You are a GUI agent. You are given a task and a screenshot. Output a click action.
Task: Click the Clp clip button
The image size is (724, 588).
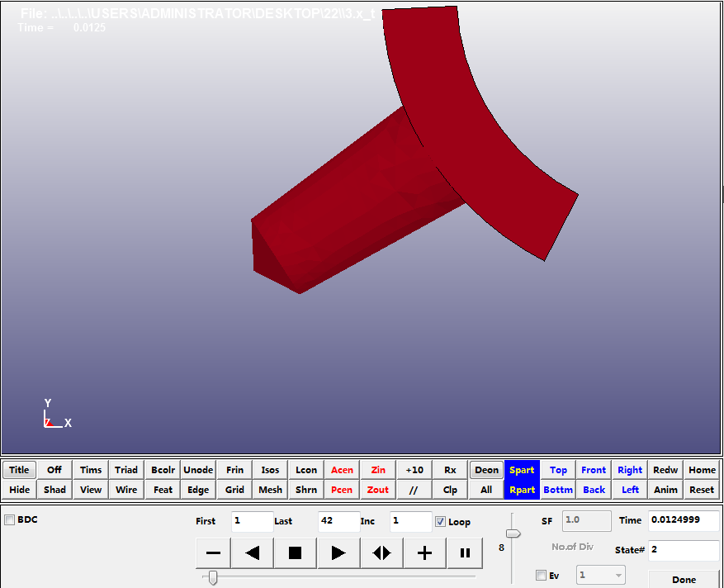coord(450,490)
